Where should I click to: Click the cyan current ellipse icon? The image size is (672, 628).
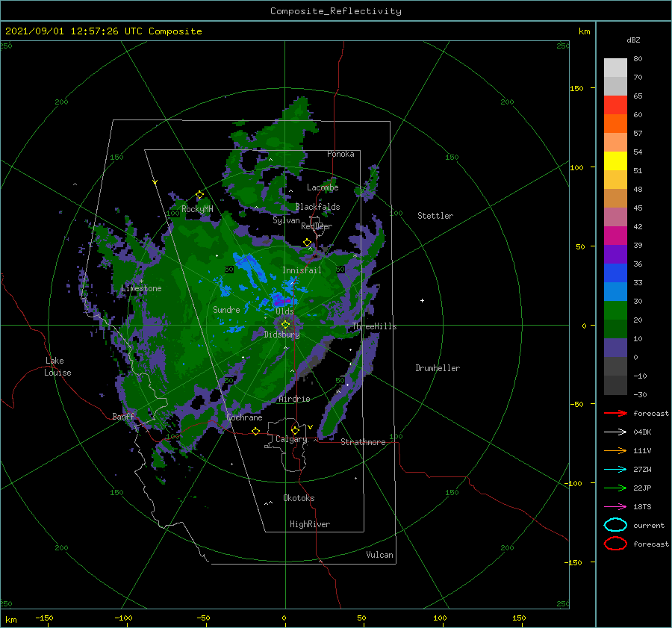point(615,525)
